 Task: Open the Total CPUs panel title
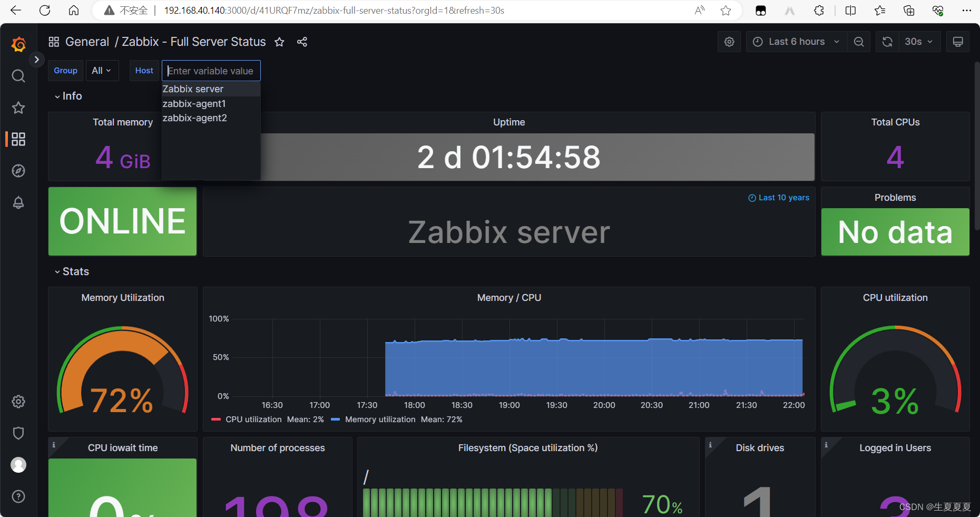pyautogui.click(x=895, y=122)
